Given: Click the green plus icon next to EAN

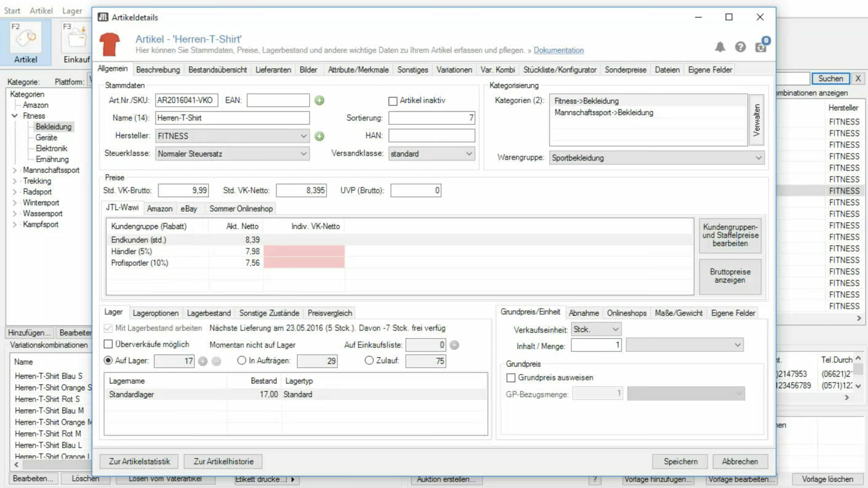Looking at the screenshot, I should coord(319,100).
